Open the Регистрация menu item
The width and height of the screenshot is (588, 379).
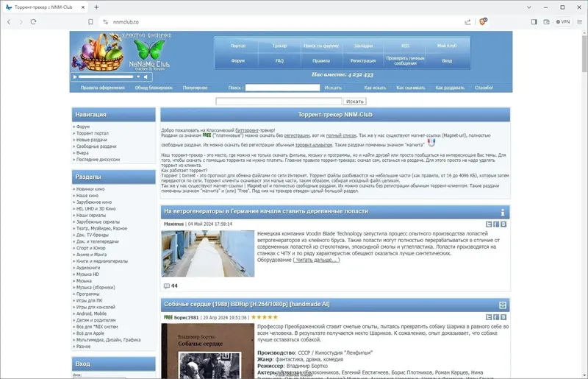(363, 60)
